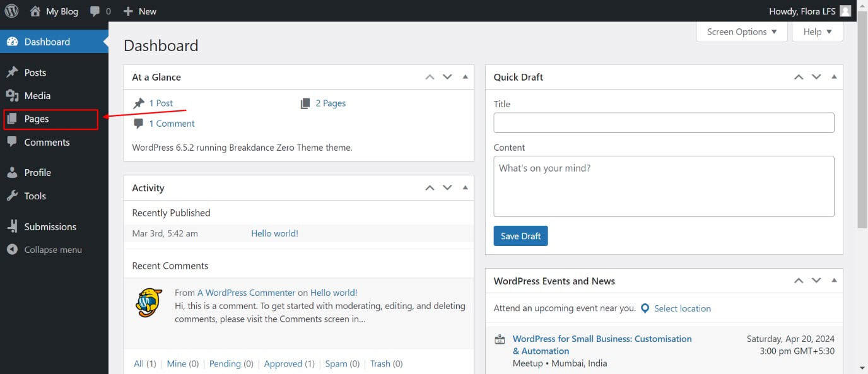Click the Select location link

tap(683, 308)
